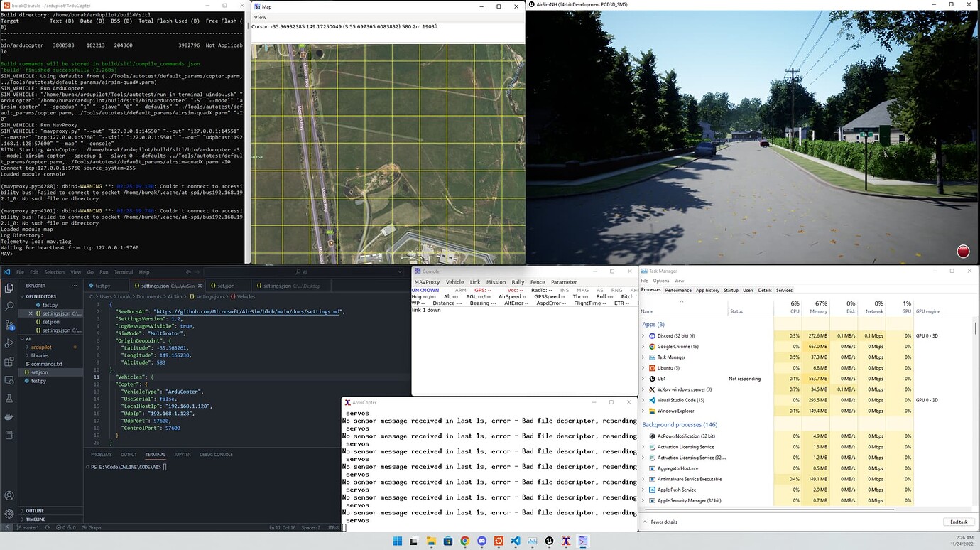The height and width of the screenshot is (550, 980).
Task: Open the View menu in the Map window
Action: click(x=260, y=17)
